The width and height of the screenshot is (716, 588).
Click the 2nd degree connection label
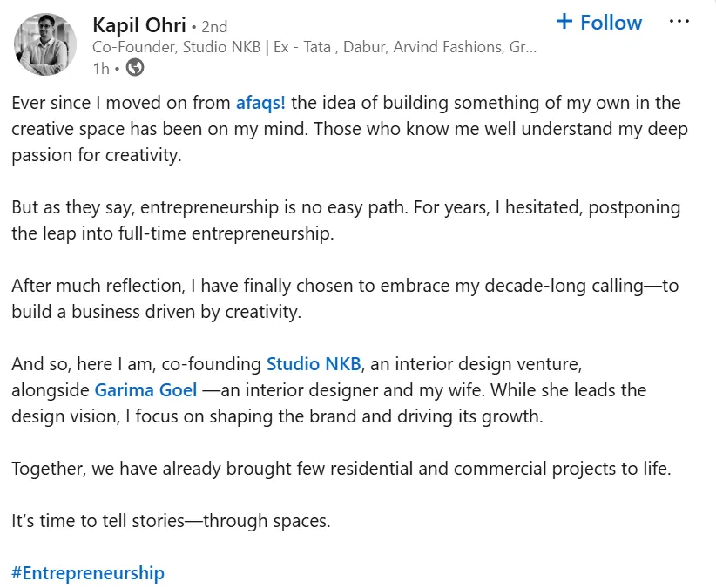pos(214,26)
